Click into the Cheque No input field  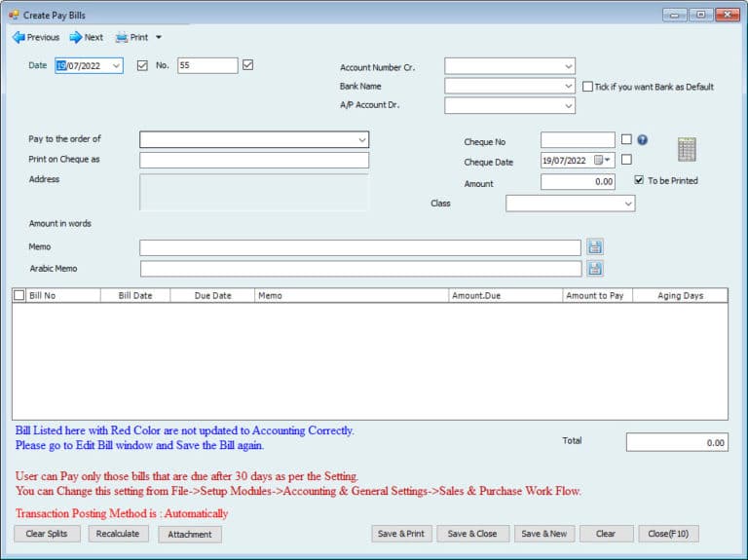pyautogui.click(x=578, y=140)
